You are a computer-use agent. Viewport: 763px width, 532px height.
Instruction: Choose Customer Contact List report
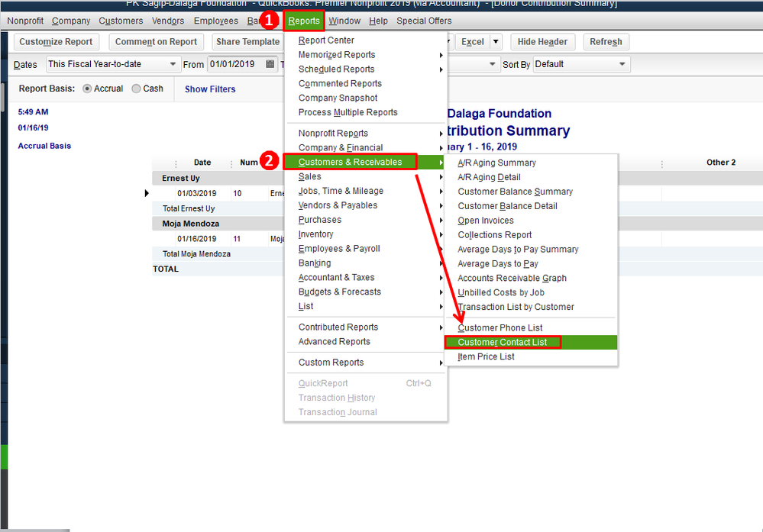tap(531, 343)
